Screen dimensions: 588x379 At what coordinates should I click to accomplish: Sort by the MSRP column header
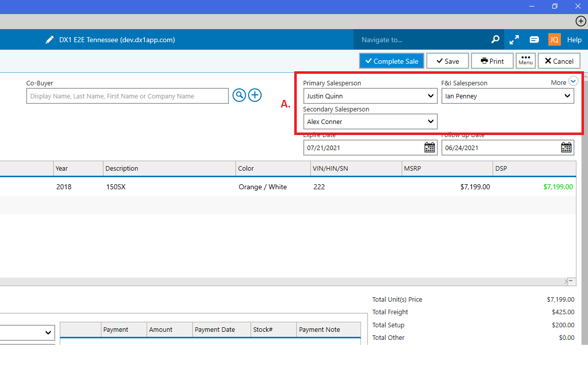447,168
